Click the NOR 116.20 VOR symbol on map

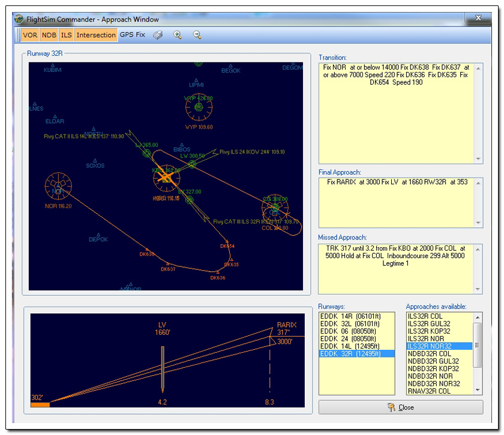click(x=58, y=186)
